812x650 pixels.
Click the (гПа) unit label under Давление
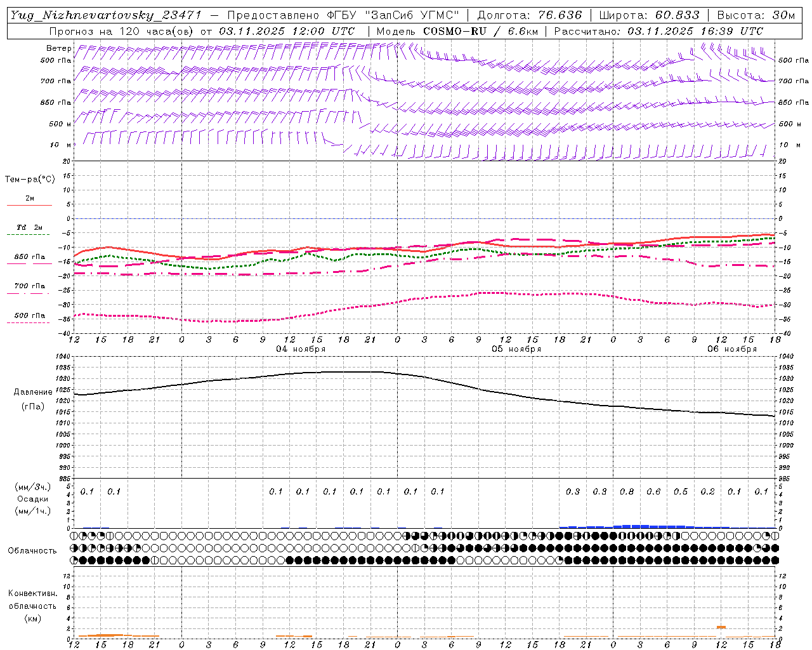tap(33, 407)
